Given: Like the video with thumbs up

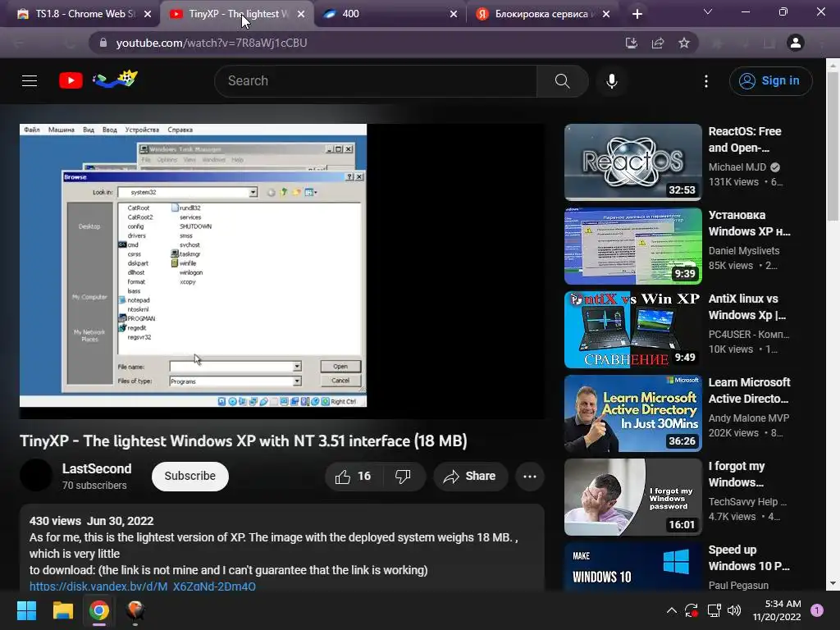Looking at the screenshot, I should pyautogui.click(x=353, y=477).
